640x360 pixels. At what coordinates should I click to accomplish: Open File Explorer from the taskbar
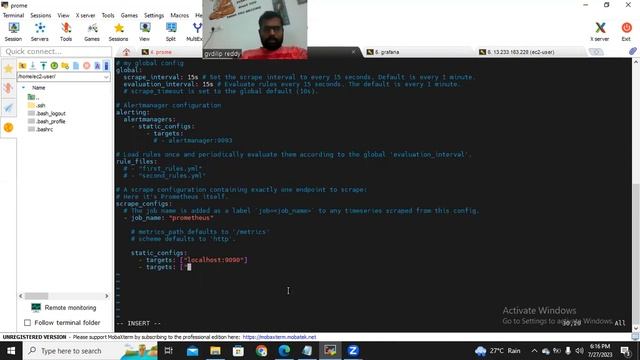[x=216, y=351]
